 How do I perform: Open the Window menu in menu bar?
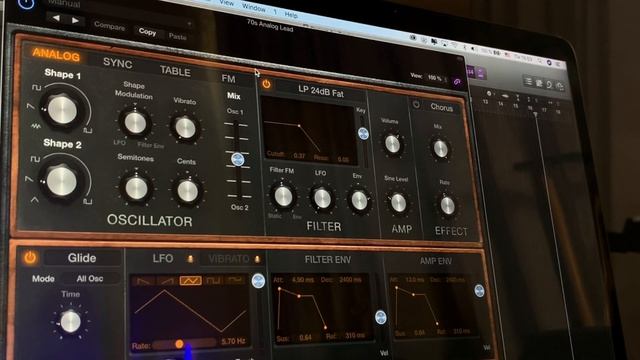pyautogui.click(x=253, y=8)
